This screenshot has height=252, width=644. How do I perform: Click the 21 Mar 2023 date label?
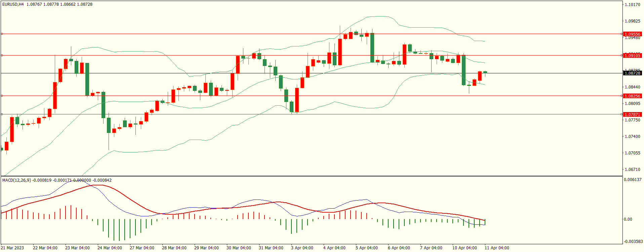pyautogui.click(x=12, y=248)
